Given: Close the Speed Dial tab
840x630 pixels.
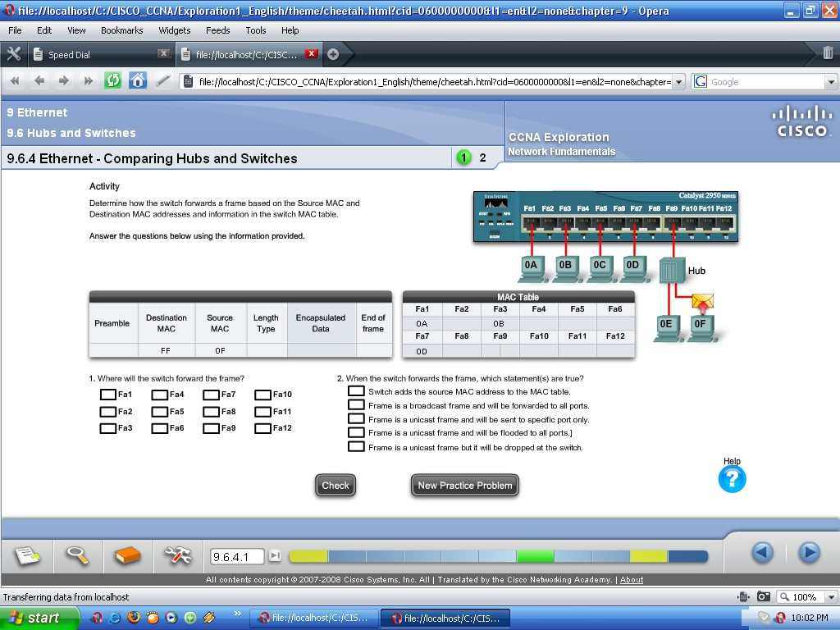Looking at the screenshot, I should click(163, 53).
